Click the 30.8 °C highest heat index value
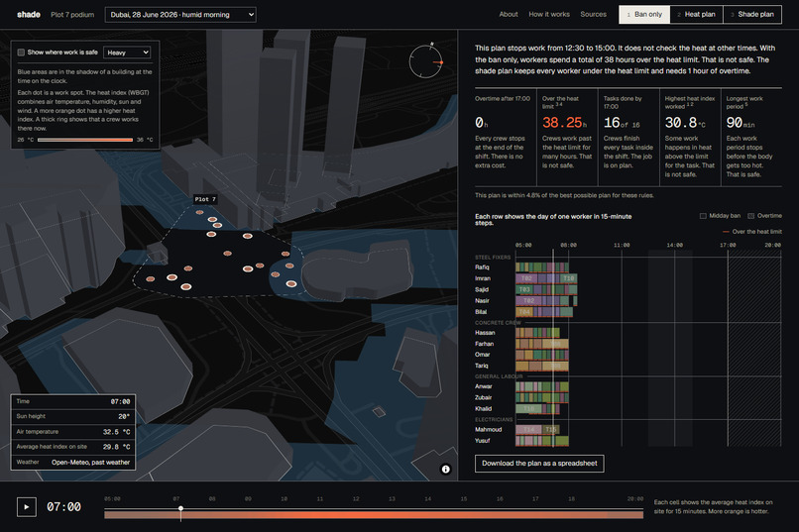The width and height of the screenshot is (799, 532). point(685,123)
